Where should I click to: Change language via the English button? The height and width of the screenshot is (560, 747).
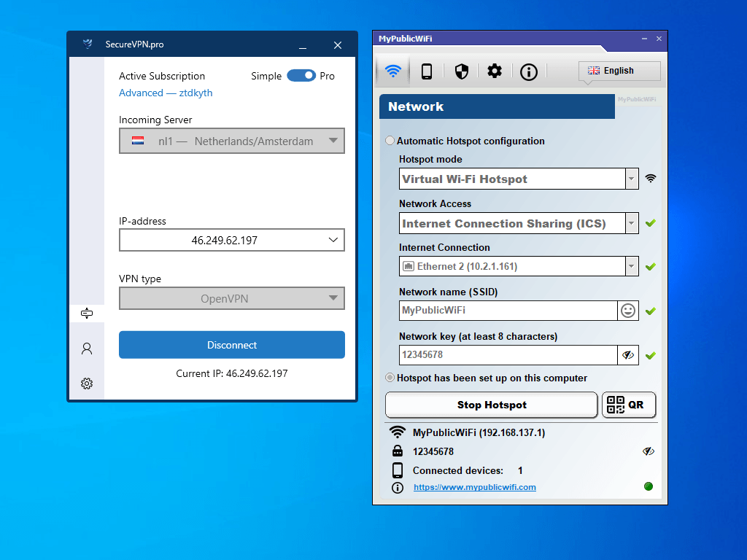619,71
